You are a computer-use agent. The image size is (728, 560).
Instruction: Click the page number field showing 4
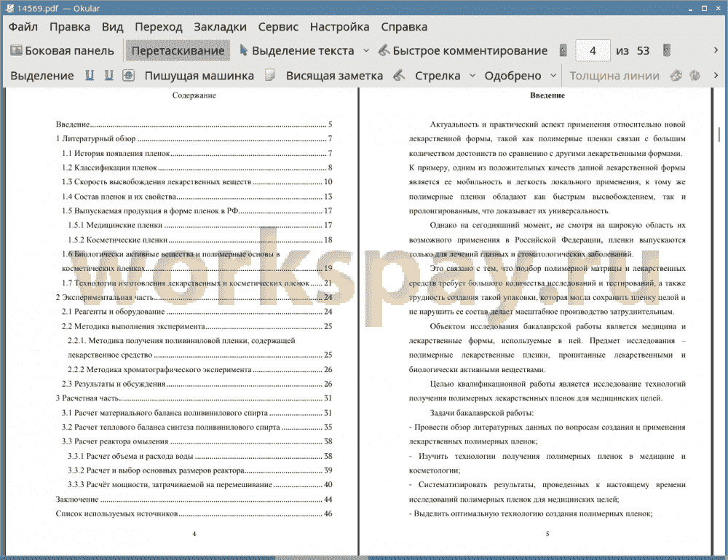pos(593,51)
